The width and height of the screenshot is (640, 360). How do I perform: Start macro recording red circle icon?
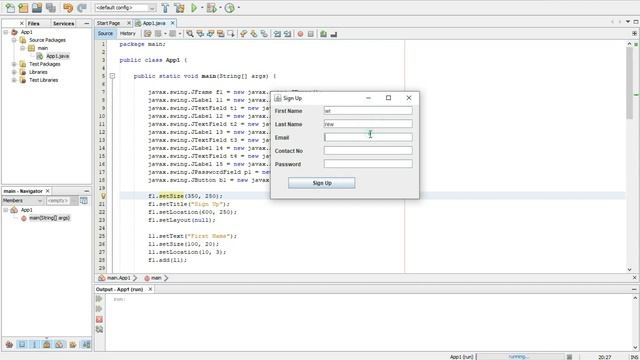300,34
